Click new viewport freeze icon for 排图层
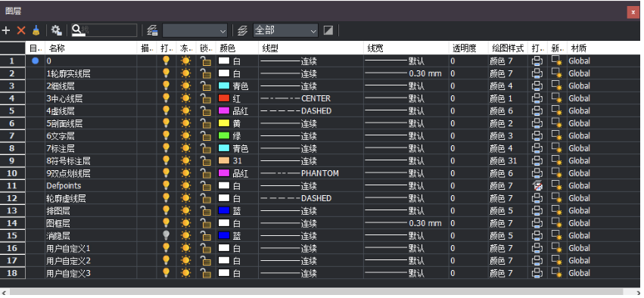Screen dimensions: 644x298 (x=557, y=211)
